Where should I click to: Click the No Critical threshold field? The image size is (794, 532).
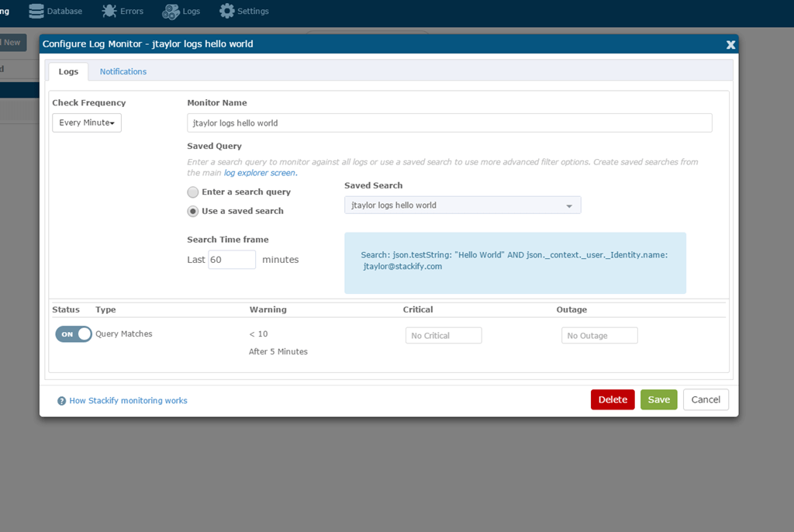point(444,336)
